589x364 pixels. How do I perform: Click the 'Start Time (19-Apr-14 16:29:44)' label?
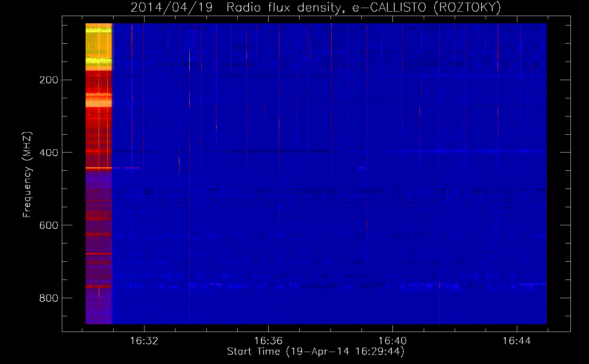[316, 352]
